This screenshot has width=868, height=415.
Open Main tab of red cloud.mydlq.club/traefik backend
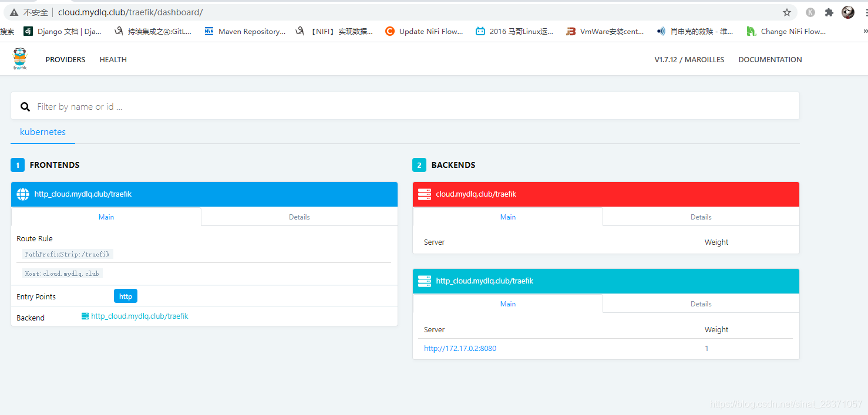[x=508, y=217]
